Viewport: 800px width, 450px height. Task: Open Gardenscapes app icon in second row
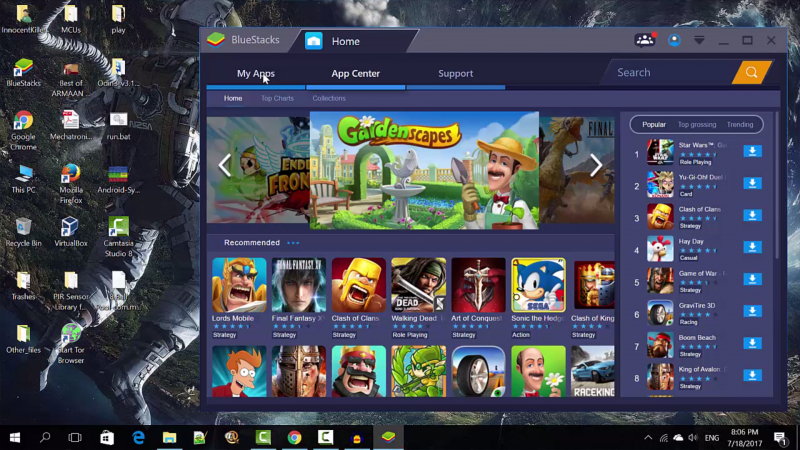(538, 371)
